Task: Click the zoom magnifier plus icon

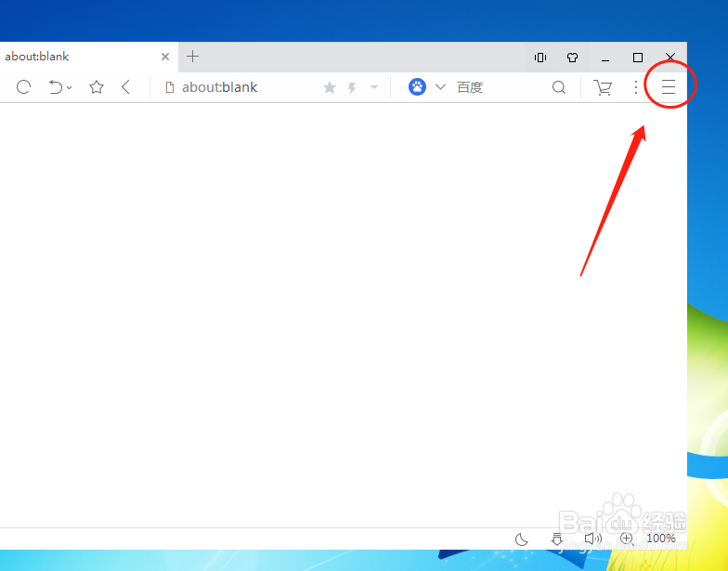Action: pyautogui.click(x=627, y=539)
